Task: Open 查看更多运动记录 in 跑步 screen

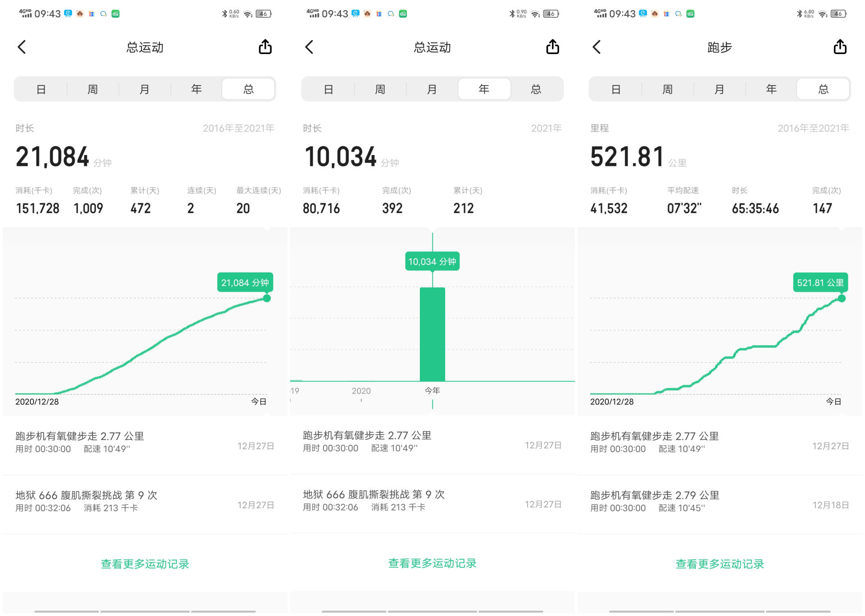Action: [x=720, y=564]
